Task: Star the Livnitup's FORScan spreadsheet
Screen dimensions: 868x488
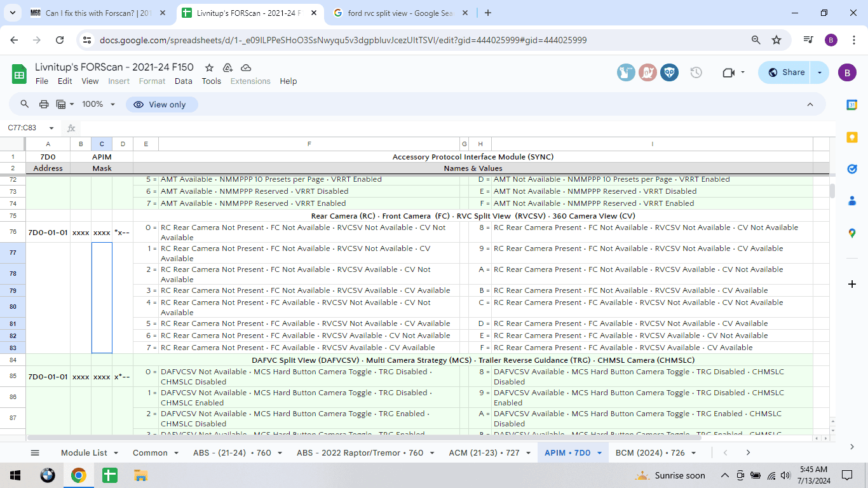Action: coord(208,67)
